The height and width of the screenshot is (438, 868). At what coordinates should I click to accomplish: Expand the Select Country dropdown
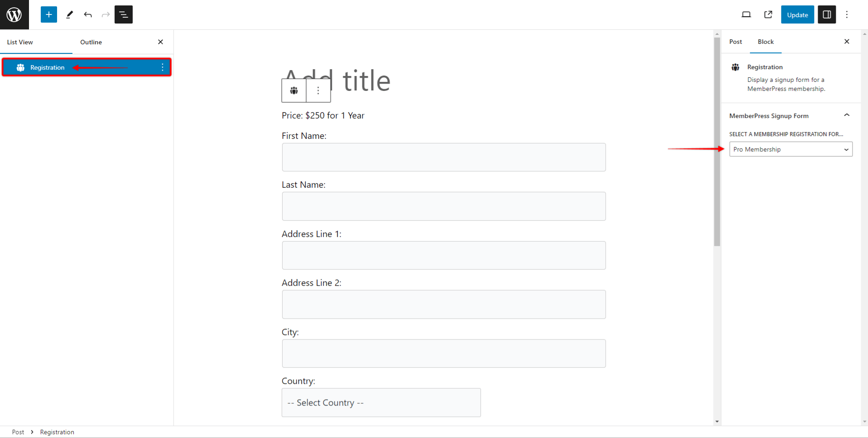tap(381, 403)
